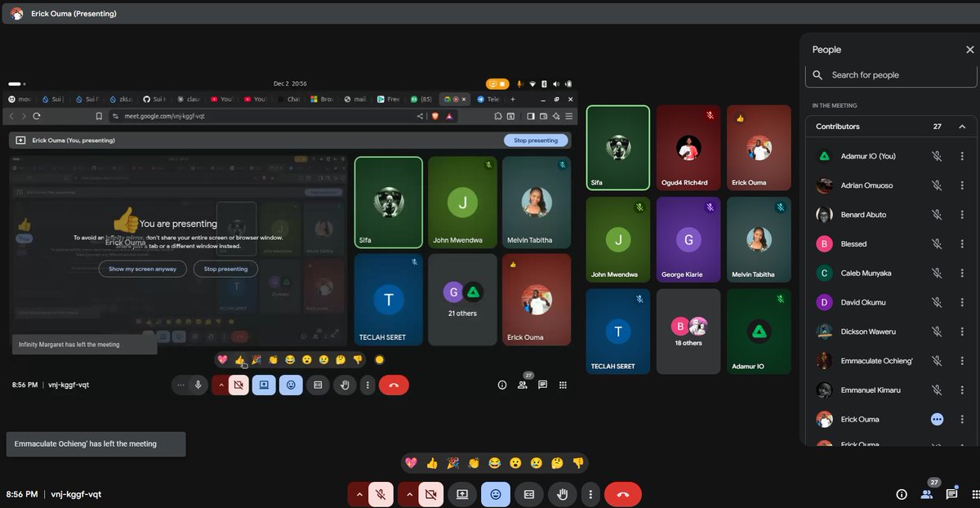Send surprised face reaction from the main reaction bar
The height and width of the screenshot is (508, 980).
pyautogui.click(x=515, y=463)
